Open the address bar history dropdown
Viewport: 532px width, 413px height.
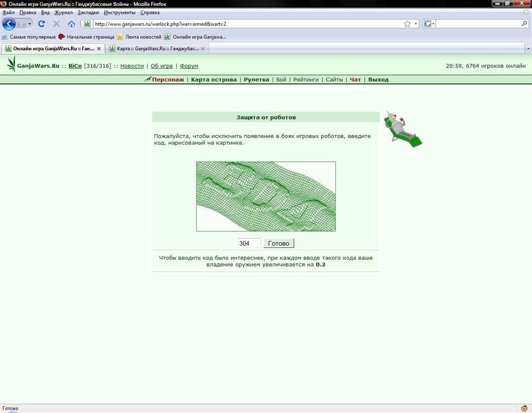(x=416, y=24)
